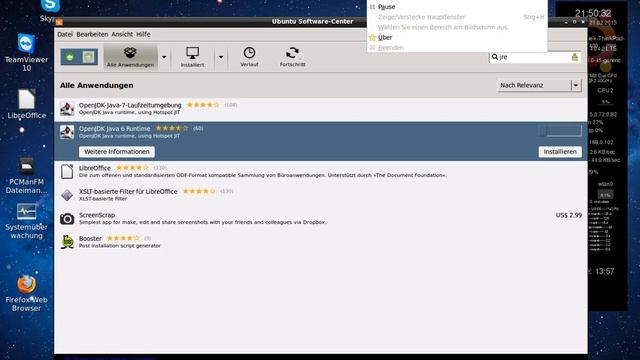Focus the search field containing jre
Image resolution: width=640 pixels, height=360 pixels.
click(x=534, y=57)
